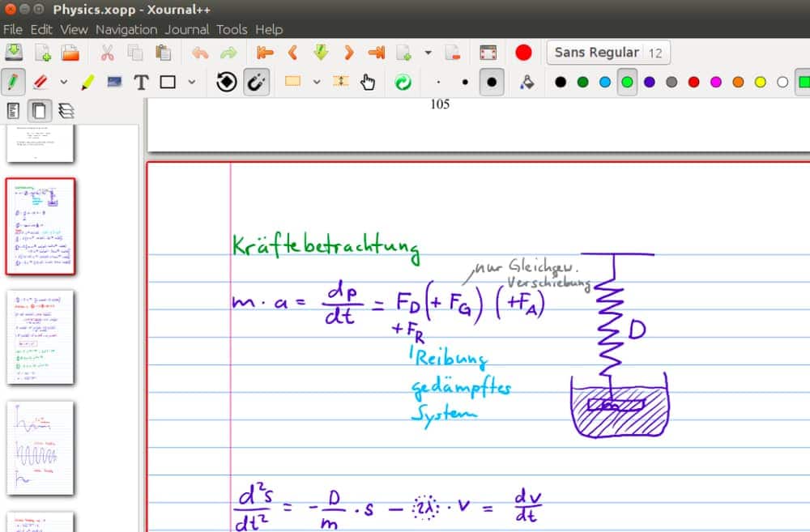Advance to the next page
Viewport: 810px width, 532px height.
[348, 53]
